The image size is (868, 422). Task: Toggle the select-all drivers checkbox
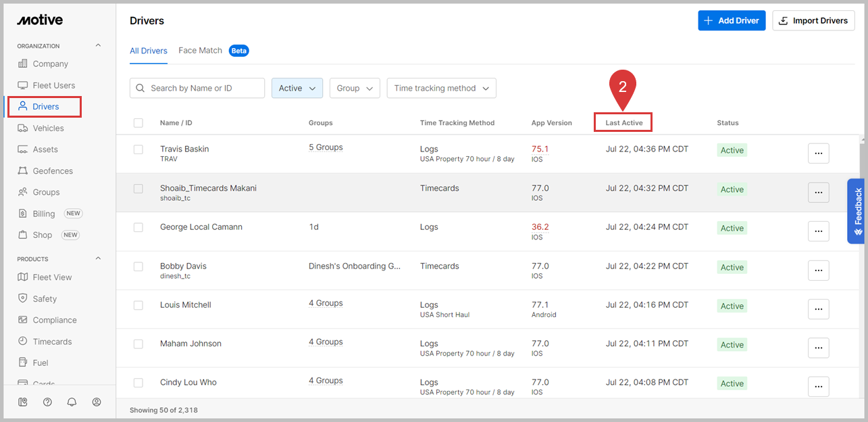pos(138,123)
